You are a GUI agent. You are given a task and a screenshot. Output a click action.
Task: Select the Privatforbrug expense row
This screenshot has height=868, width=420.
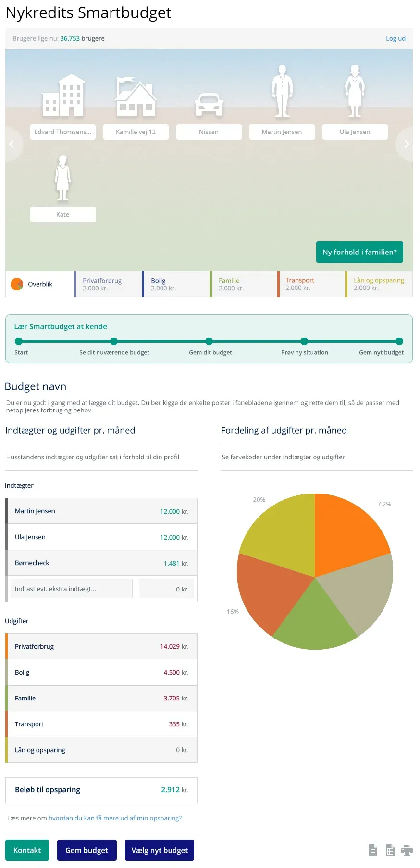tap(101, 646)
